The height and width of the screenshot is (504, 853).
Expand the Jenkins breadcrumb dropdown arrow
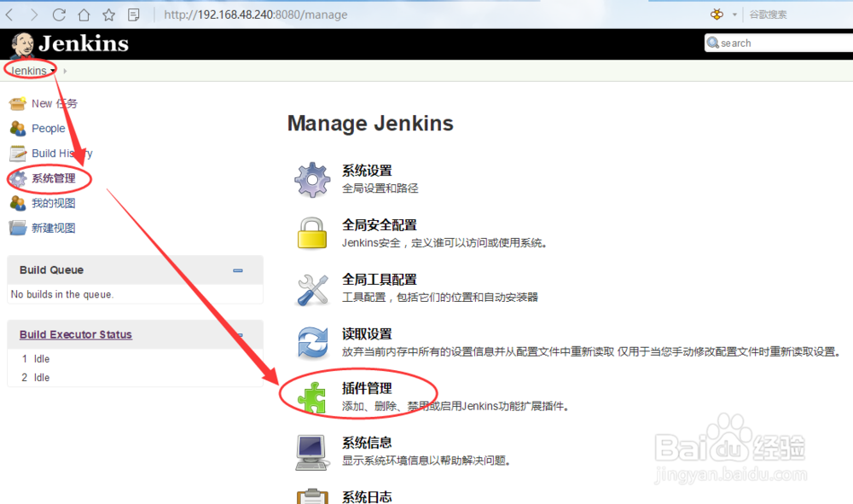[53, 72]
